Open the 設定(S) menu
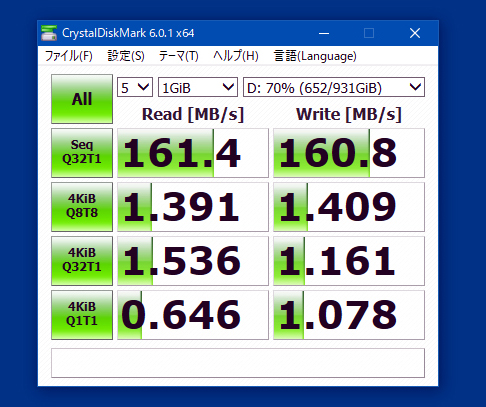The height and width of the screenshot is (407, 486). [x=126, y=56]
